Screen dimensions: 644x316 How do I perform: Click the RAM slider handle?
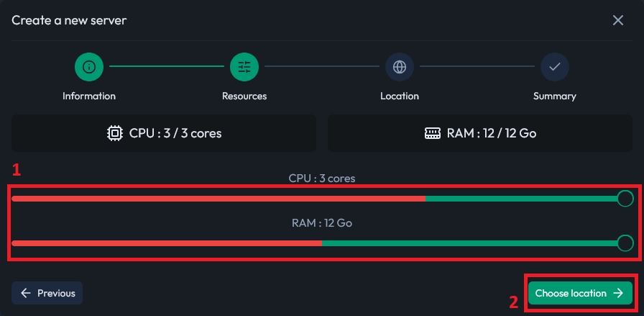[625, 243]
